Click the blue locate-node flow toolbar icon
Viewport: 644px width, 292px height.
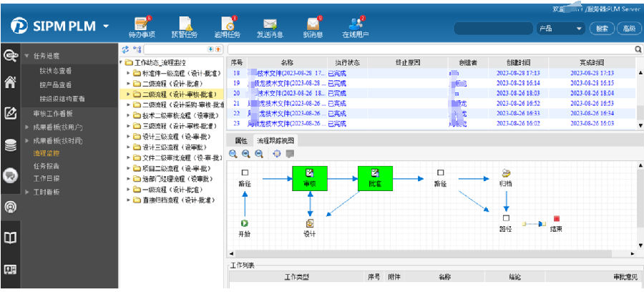[x=277, y=154]
